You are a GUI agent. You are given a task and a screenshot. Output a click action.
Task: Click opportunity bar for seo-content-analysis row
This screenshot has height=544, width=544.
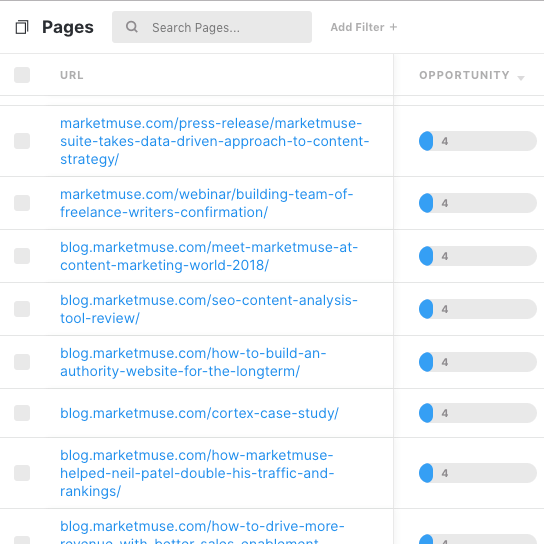click(478, 309)
